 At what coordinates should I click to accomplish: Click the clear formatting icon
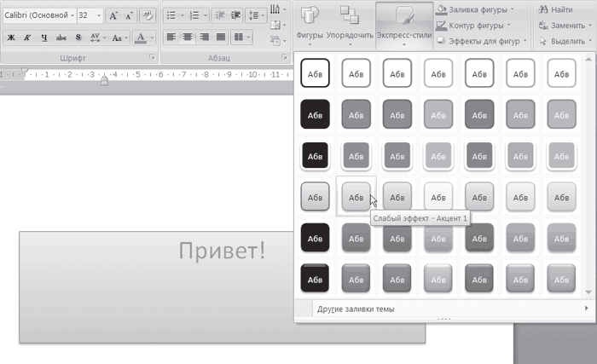[146, 16]
